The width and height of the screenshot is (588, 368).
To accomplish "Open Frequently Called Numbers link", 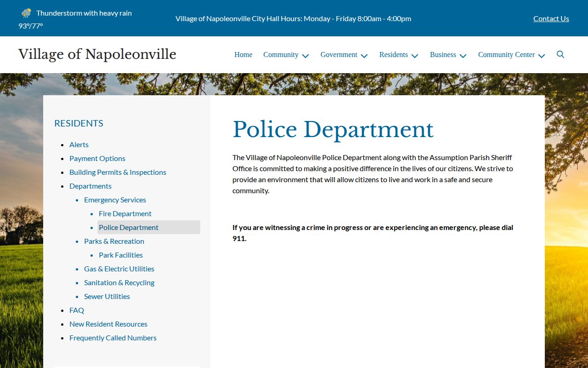I will coord(113,338).
